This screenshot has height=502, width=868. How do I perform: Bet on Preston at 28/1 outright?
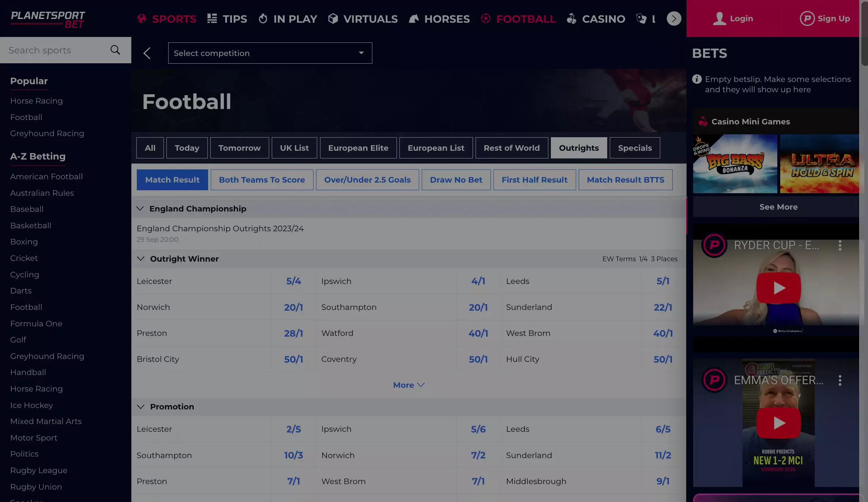[293, 333]
